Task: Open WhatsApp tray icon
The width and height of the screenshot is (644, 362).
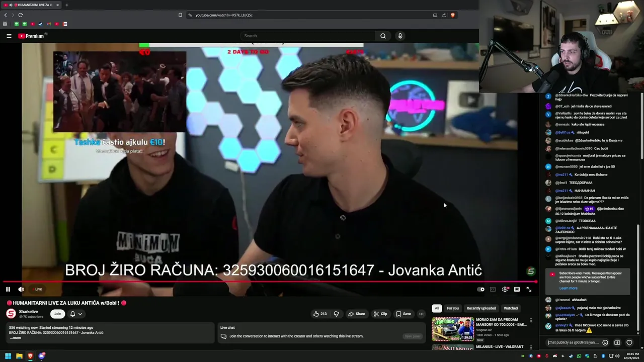Action: (x=579, y=356)
